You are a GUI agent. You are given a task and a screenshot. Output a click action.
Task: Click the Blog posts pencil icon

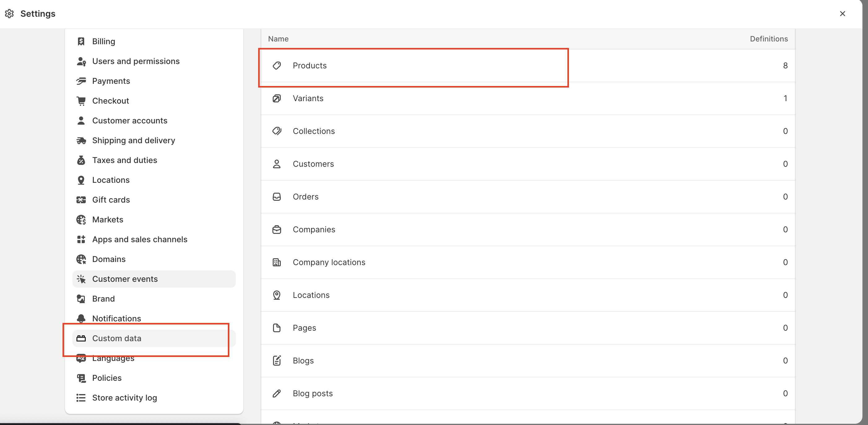pyautogui.click(x=277, y=393)
